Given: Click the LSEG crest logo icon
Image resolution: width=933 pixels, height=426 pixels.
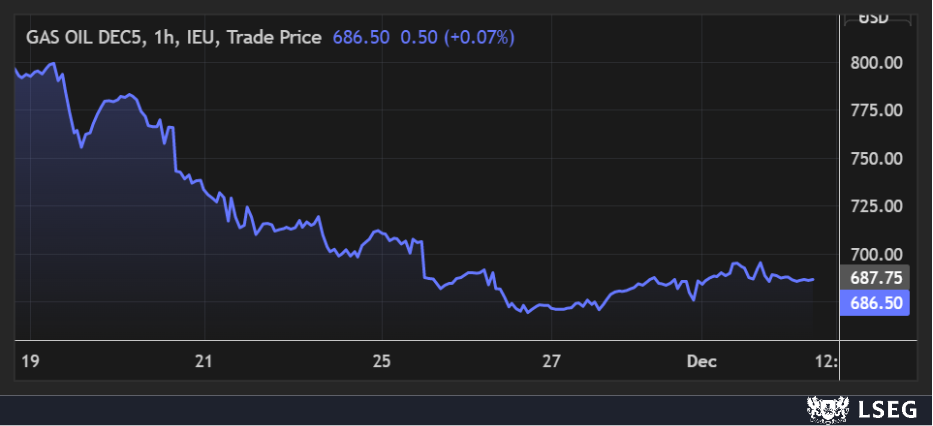Looking at the screenshot, I should [x=825, y=408].
